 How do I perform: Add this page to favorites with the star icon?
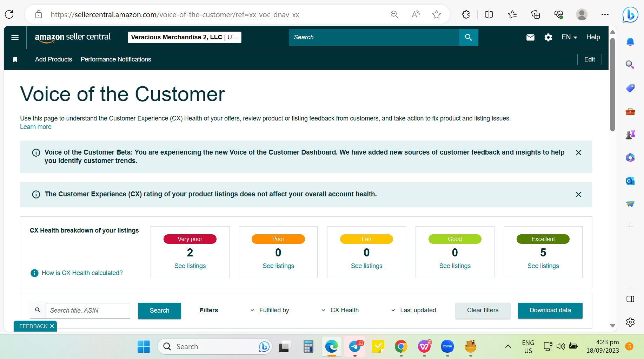[437, 14]
